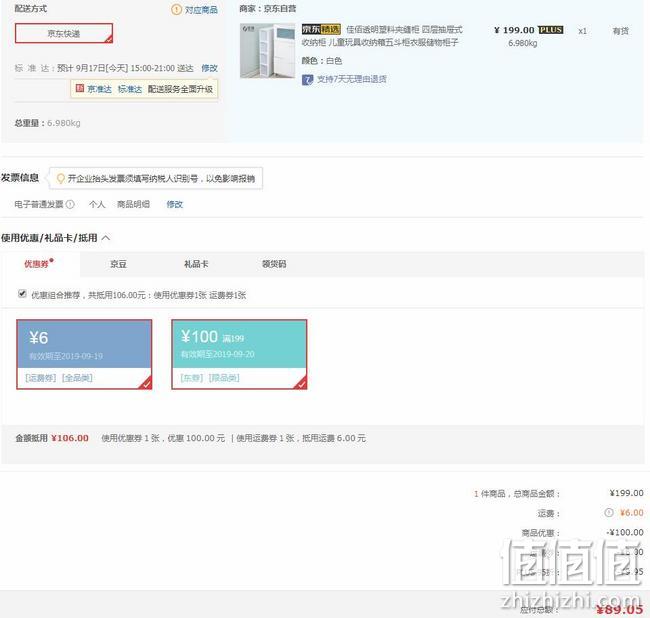Click the invoice tip lightbulb icon
This screenshot has width=650, height=618.
click(61, 178)
